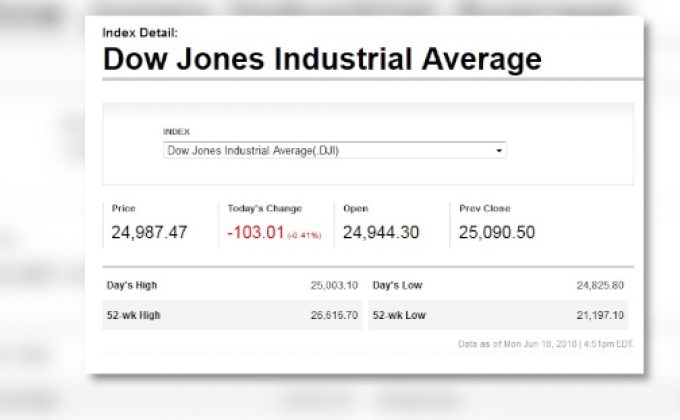The image size is (680, 420).
Task: Select the Price value 24,987.47
Action: coord(149,233)
